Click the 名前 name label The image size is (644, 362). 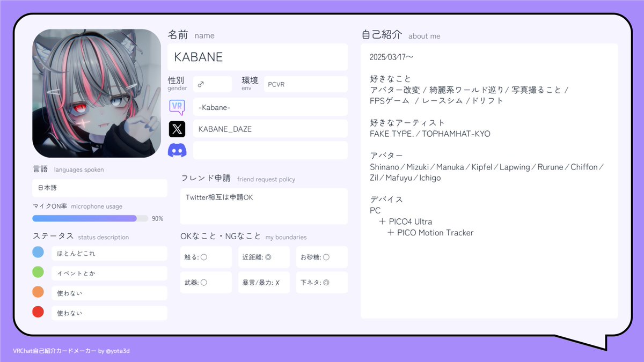pyautogui.click(x=191, y=35)
